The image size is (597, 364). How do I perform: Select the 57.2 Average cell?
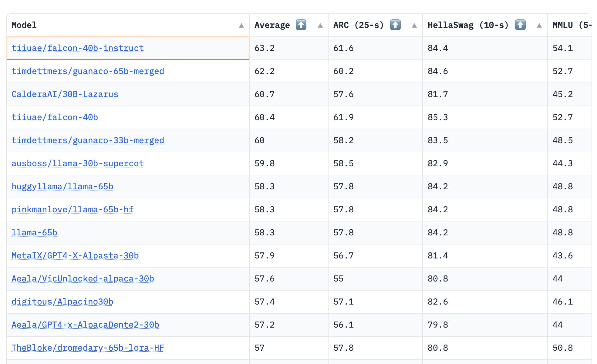click(289, 325)
